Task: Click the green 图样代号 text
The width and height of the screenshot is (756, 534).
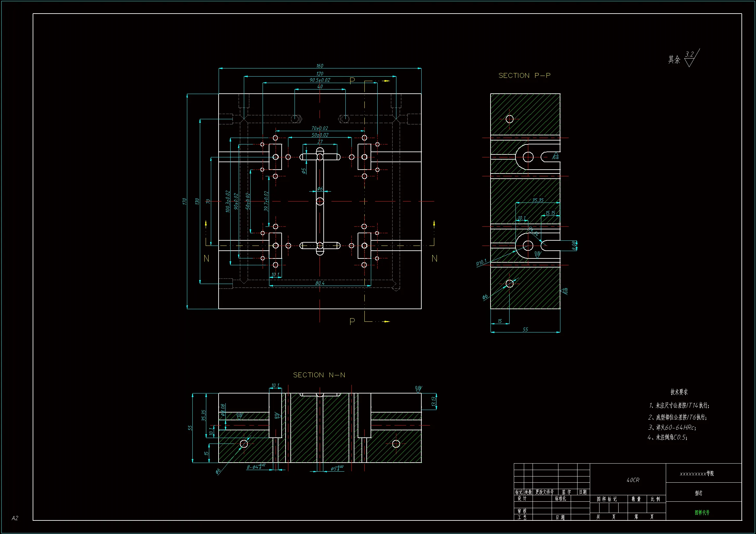Action: point(702,512)
